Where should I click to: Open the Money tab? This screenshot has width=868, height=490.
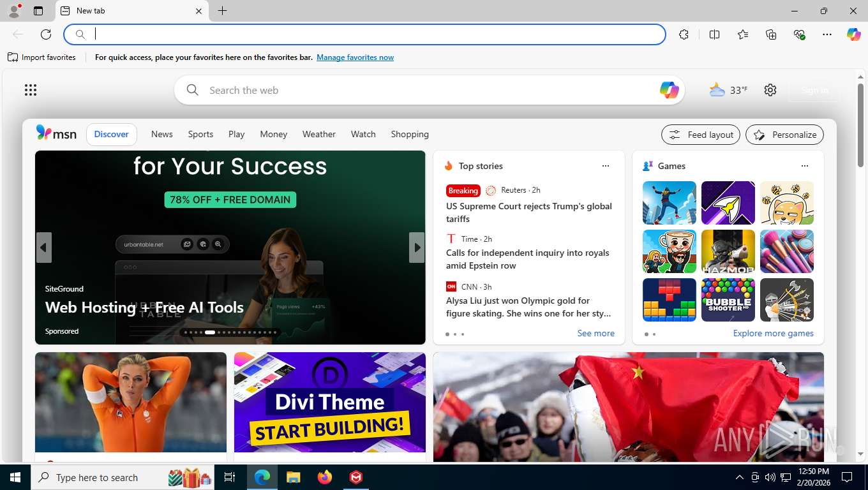coord(273,134)
